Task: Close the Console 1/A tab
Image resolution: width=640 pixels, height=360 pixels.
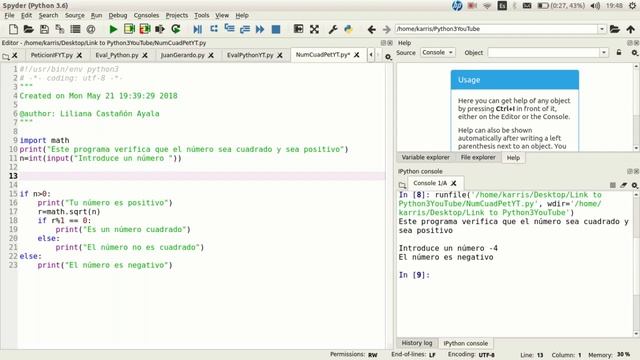Action: tap(453, 183)
